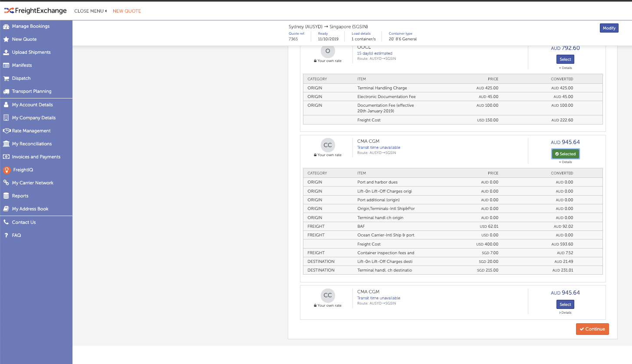The height and width of the screenshot is (364, 632).
Task: Click the bottom CMA CGM carrier avatar
Action: (x=328, y=295)
